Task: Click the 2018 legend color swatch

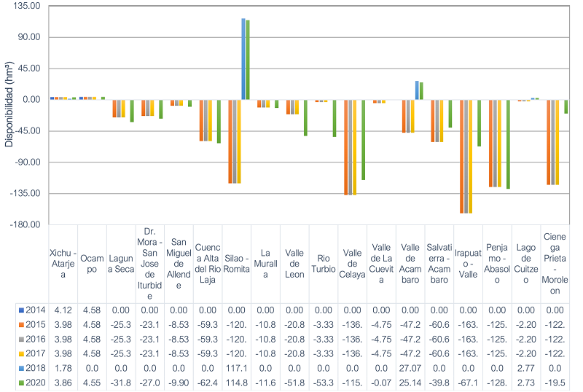Action: pyautogui.click(x=20, y=366)
